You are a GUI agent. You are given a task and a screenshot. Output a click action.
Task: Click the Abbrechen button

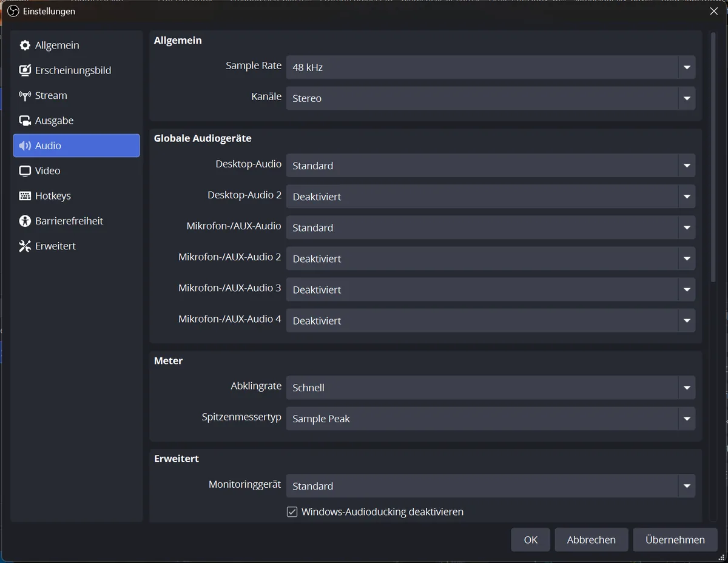[591, 540]
